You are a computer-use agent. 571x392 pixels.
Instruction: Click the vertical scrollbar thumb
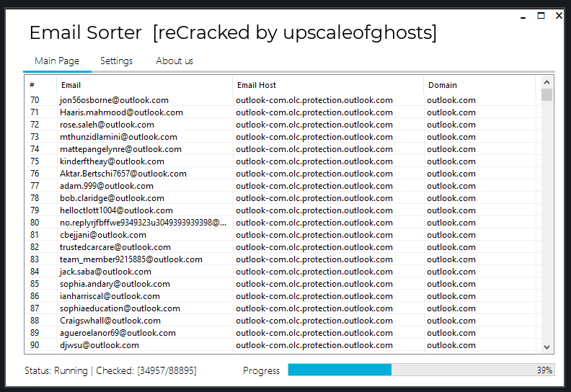[546, 95]
